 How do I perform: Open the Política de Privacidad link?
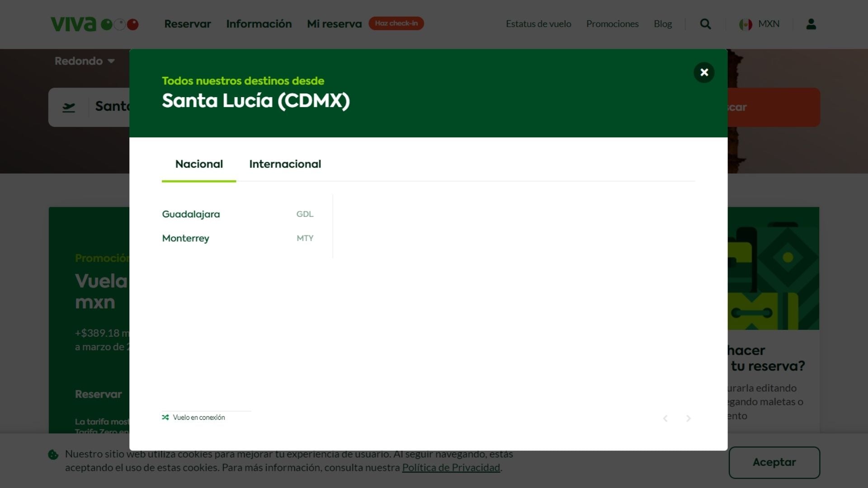(451, 468)
